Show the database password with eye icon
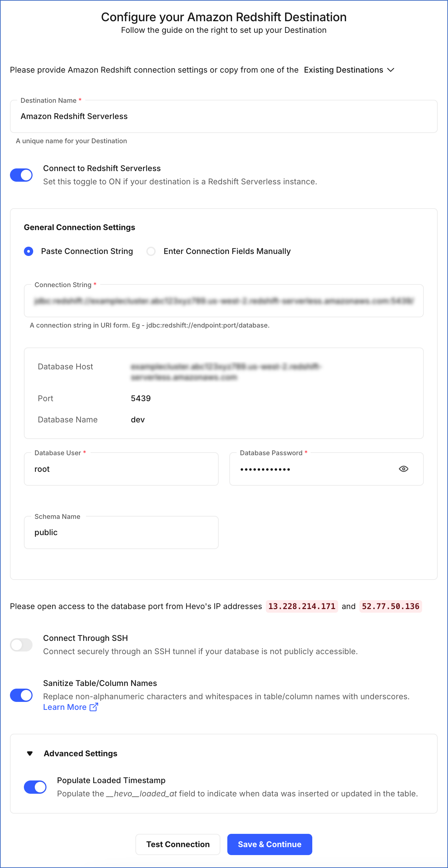Viewport: 448px width, 868px height. 404,469
